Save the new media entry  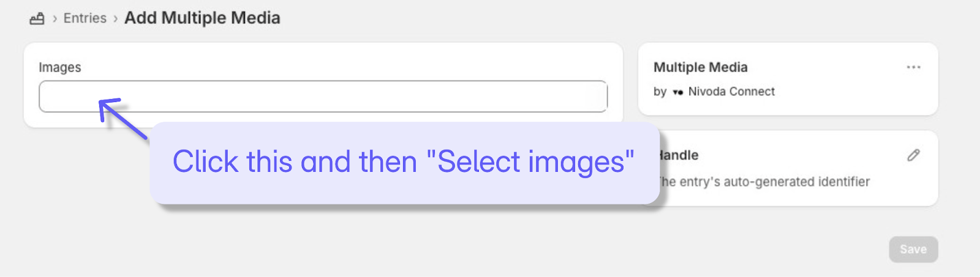point(913,249)
